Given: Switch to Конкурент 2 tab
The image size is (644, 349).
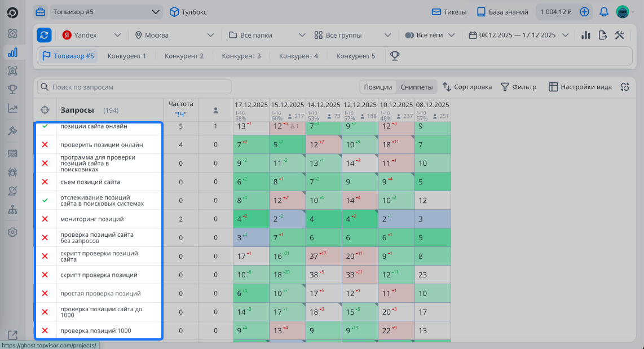Looking at the screenshot, I should click(x=184, y=56).
